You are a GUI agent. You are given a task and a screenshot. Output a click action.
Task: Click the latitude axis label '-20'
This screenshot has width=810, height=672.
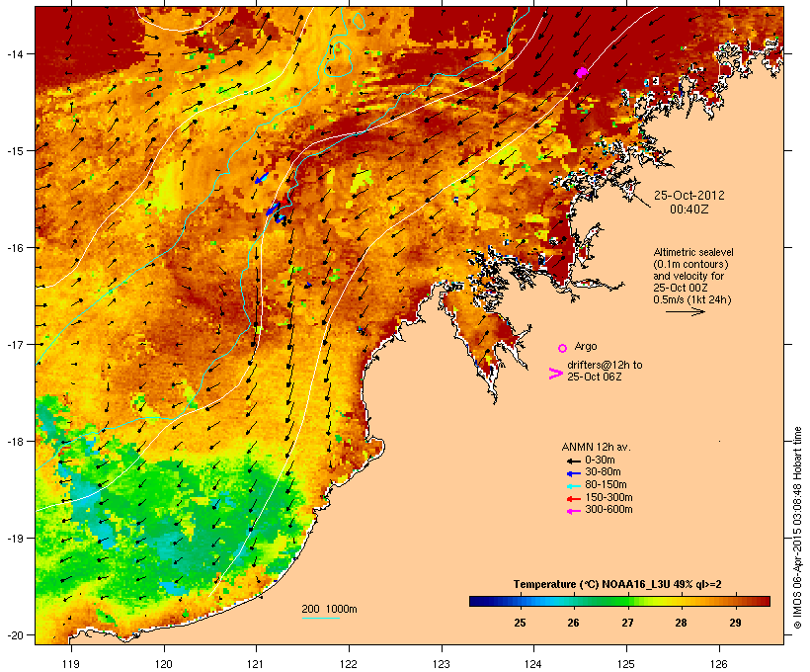click(14, 635)
